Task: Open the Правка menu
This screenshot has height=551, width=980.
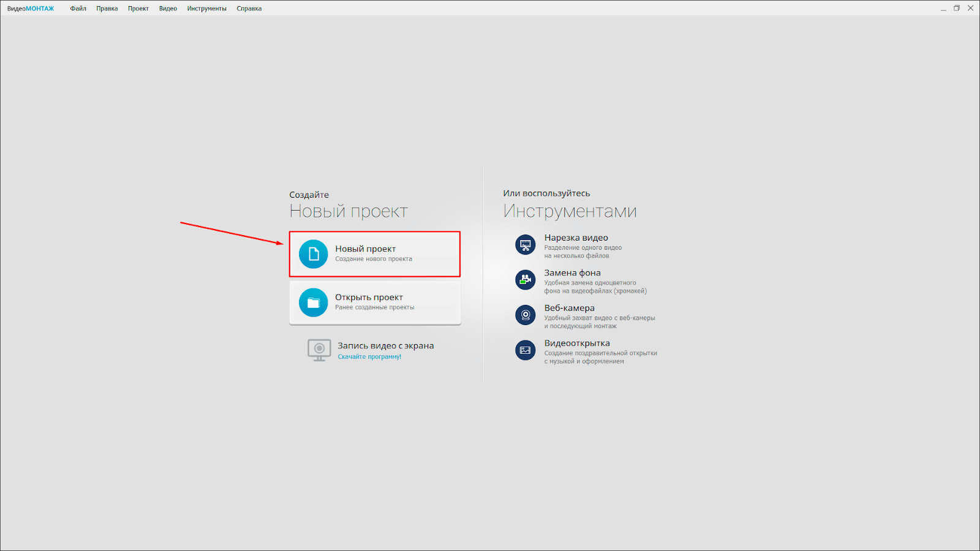Action: click(107, 9)
